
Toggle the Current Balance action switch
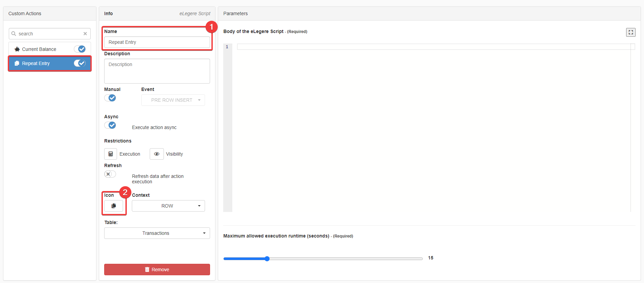[80, 49]
